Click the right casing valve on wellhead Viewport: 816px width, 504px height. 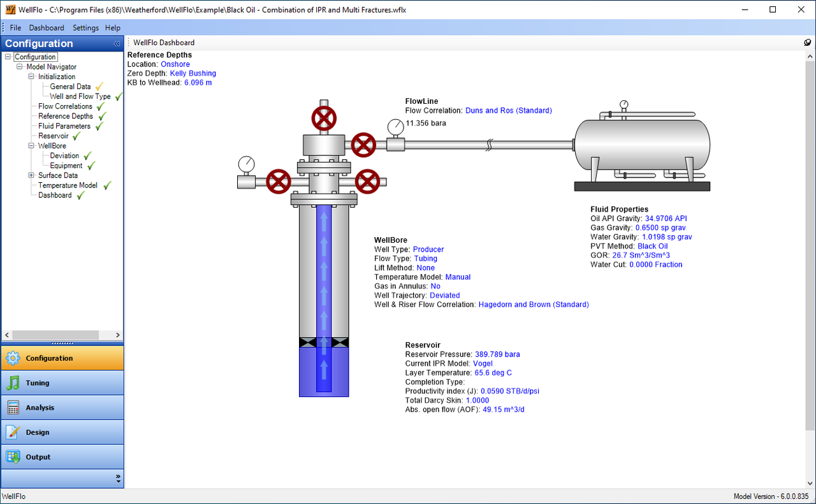point(367,182)
